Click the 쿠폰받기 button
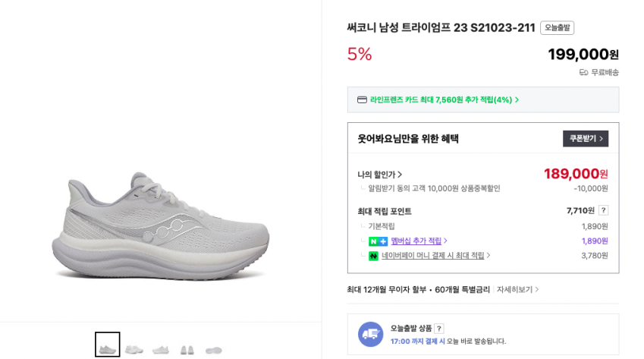The image size is (644, 359). [x=586, y=138]
